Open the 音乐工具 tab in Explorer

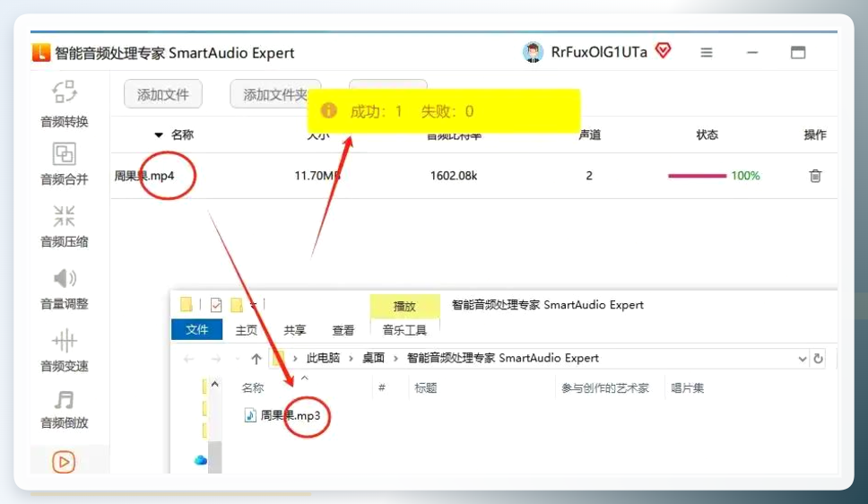pyautogui.click(x=404, y=330)
